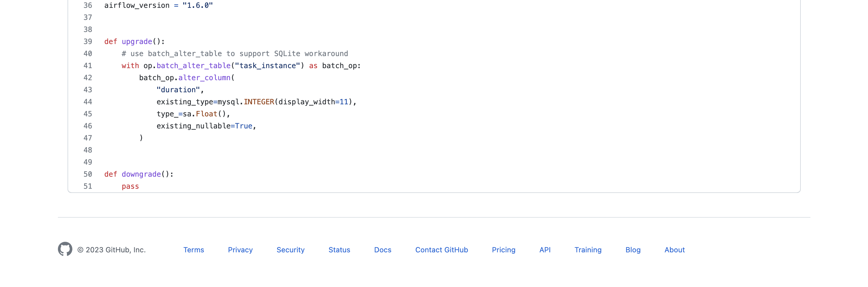Visit the GitHub Blog

click(633, 250)
